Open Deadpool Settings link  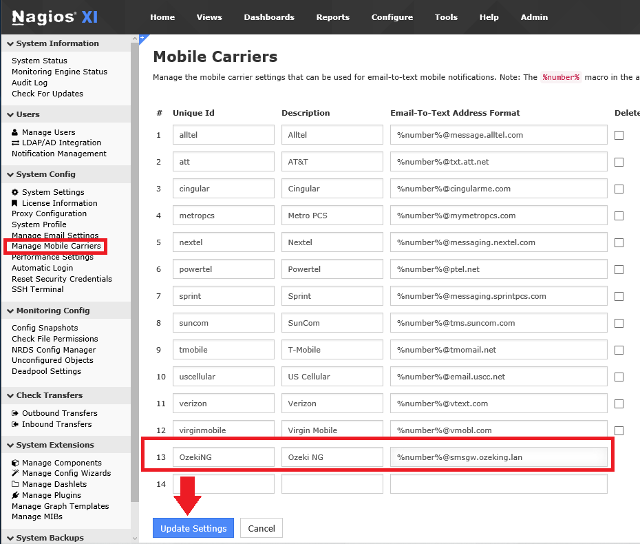[46, 371]
